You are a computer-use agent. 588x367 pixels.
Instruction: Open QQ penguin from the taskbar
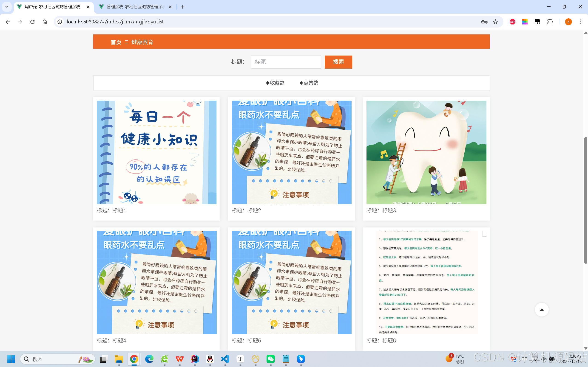pyautogui.click(x=210, y=359)
